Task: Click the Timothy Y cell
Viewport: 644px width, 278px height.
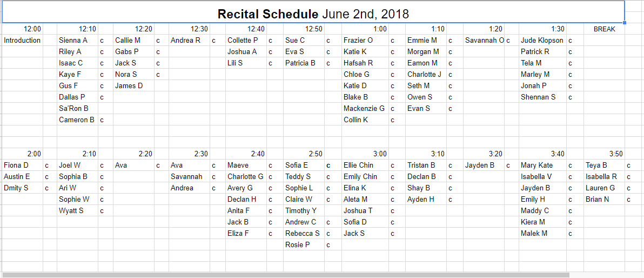Action: tap(304, 210)
